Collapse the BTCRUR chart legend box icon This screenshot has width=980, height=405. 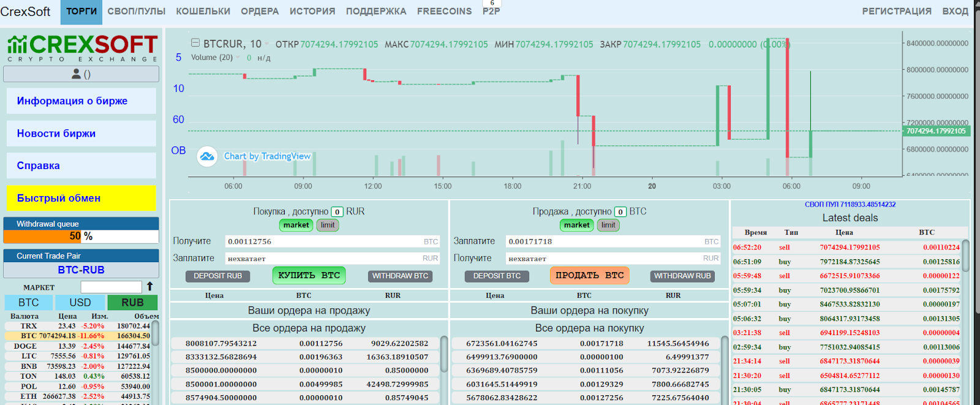195,43
